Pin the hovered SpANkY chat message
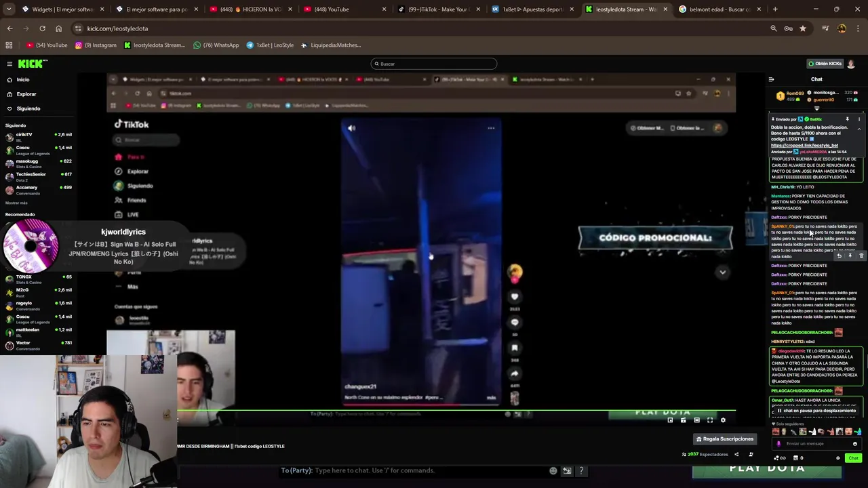The height and width of the screenshot is (488, 868). coord(850,256)
